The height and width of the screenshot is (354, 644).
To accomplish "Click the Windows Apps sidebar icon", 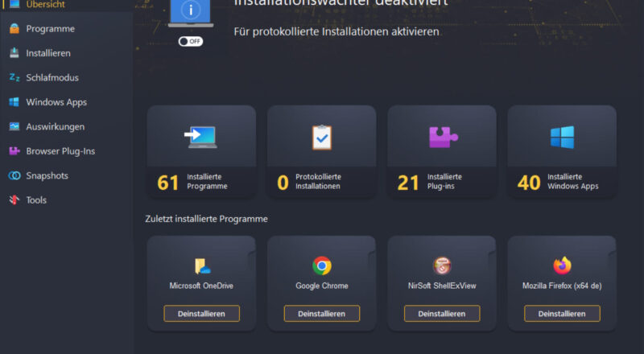I will click(14, 102).
